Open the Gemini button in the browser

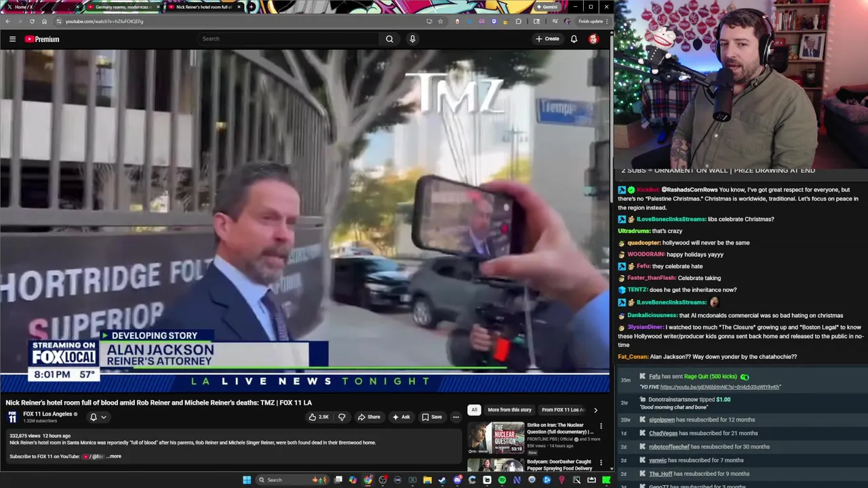pyautogui.click(x=548, y=7)
